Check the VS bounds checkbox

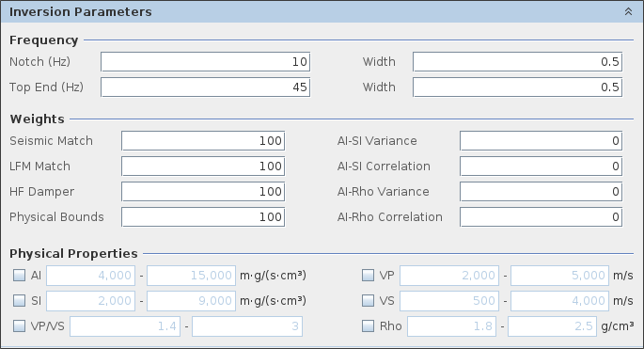(368, 301)
